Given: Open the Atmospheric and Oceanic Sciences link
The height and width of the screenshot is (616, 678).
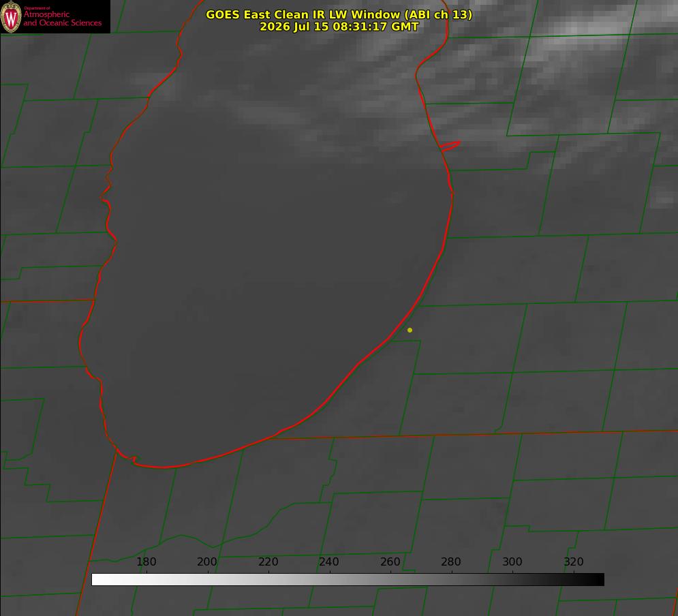Looking at the screenshot, I should pos(62,18).
